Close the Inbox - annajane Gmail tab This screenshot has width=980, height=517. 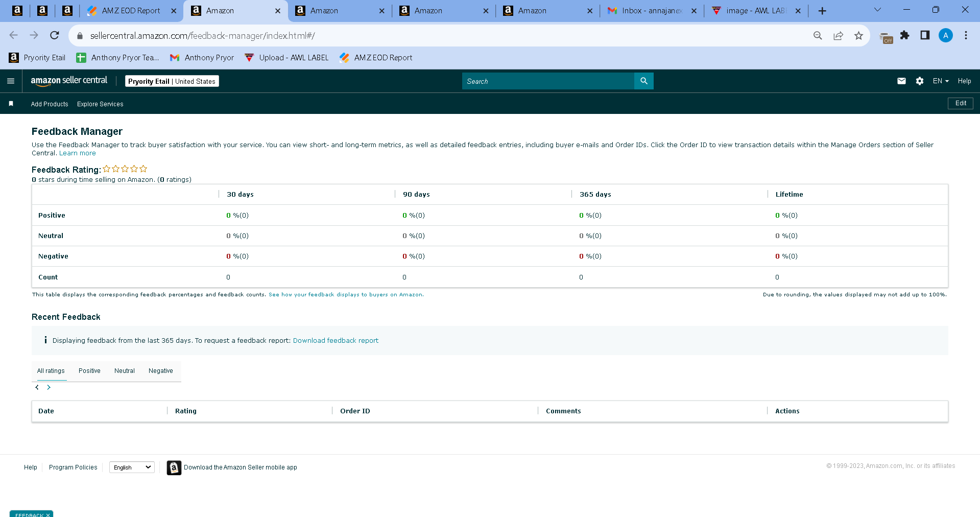[694, 11]
